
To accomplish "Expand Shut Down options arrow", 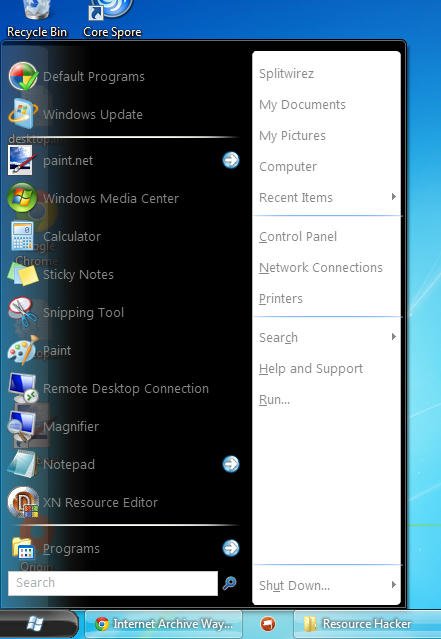I will 393,585.
